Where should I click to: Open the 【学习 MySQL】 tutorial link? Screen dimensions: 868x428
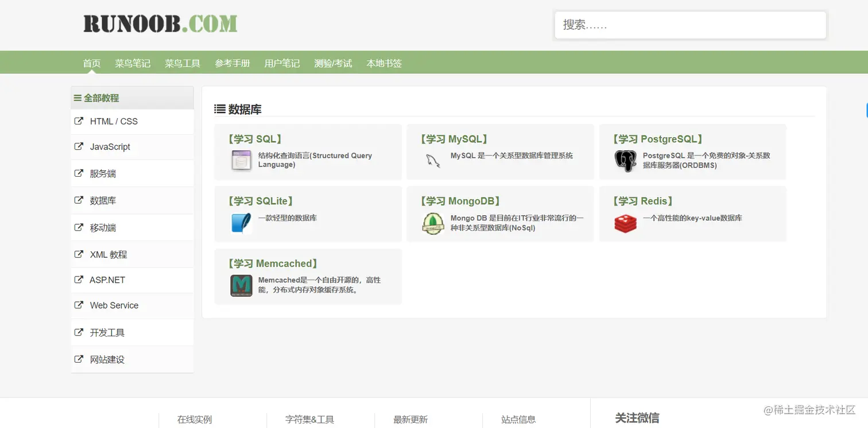(453, 139)
